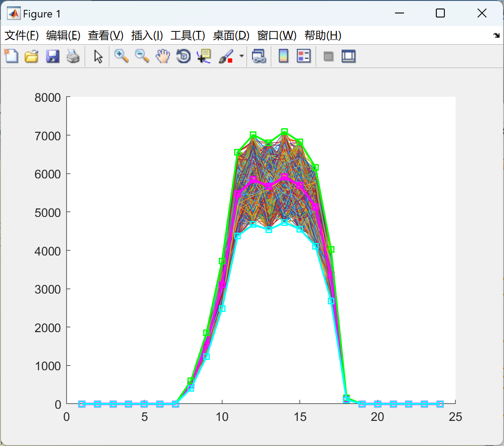Viewport: 504px width, 446px height.
Task: Open the 工具(T) menu
Action: pos(188,35)
